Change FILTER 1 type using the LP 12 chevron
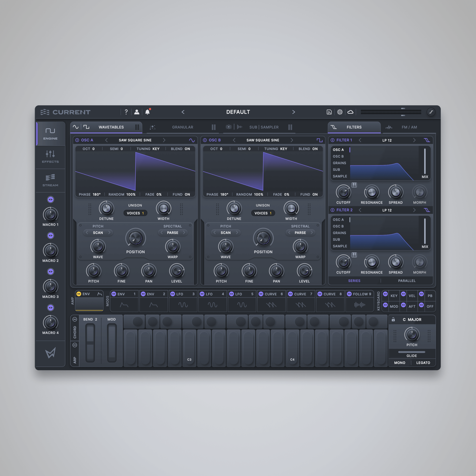476x476 pixels. pyautogui.click(x=414, y=140)
